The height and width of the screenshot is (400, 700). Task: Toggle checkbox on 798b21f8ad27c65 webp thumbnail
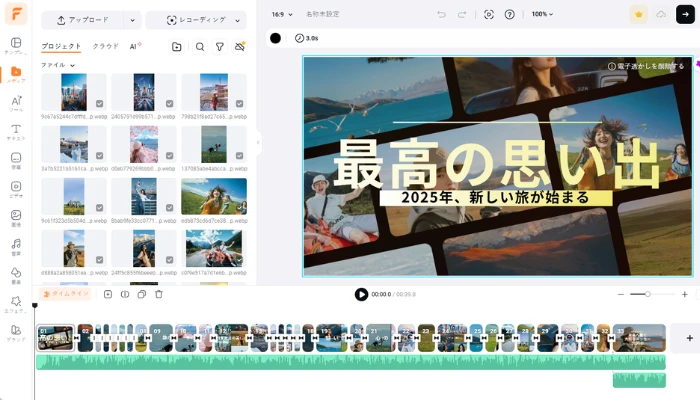click(x=240, y=104)
